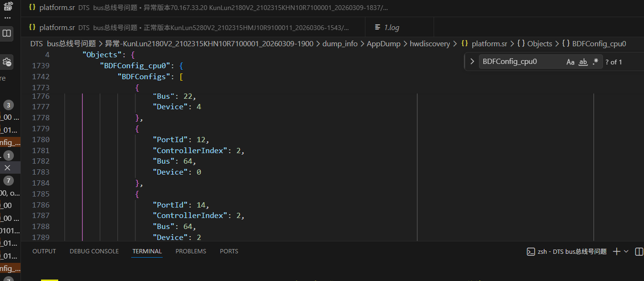The height and width of the screenshot is (281, 644).
Task: Click the ab/ac replace icon at top left
Action: pyautogui.click(x=8, y=6)
